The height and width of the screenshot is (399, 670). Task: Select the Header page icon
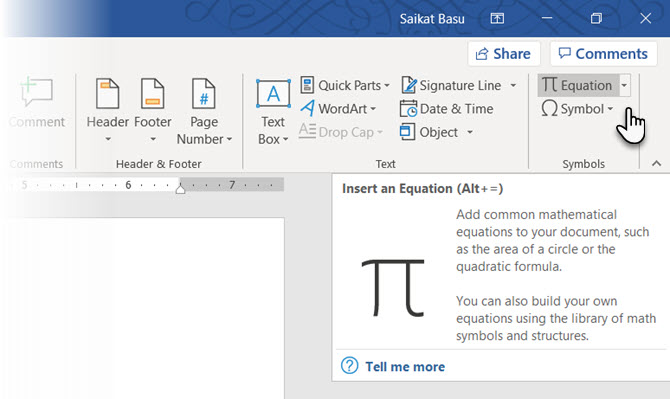click(x=108, y=94)
